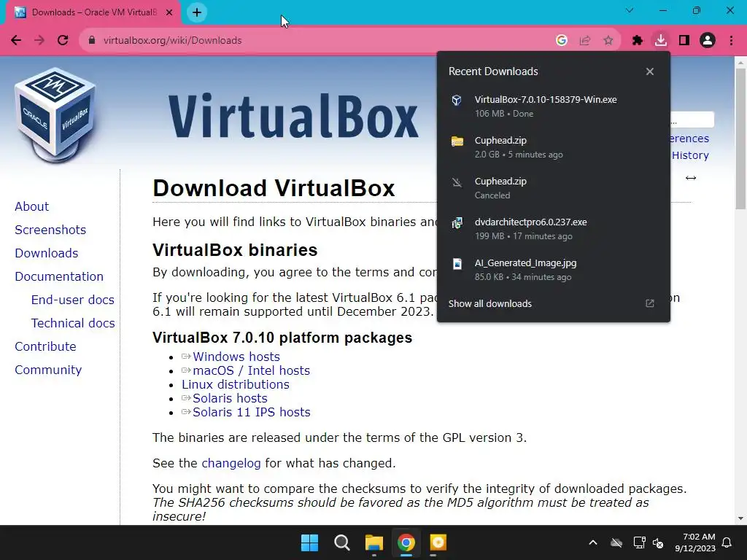This screenshot has height=560, width=747.
Task: Open Chrome three-dot menu
Action: [731, 41]
